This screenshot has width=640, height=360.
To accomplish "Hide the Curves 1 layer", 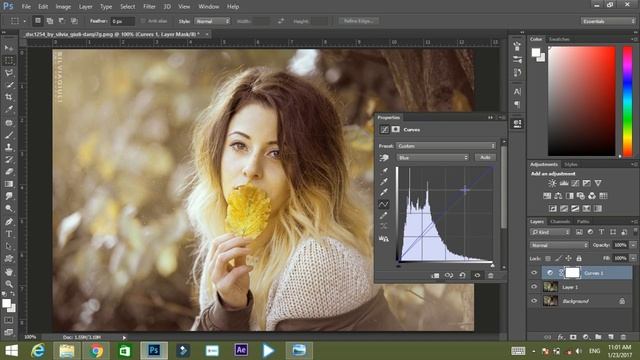I will click(x=534, y=273).
